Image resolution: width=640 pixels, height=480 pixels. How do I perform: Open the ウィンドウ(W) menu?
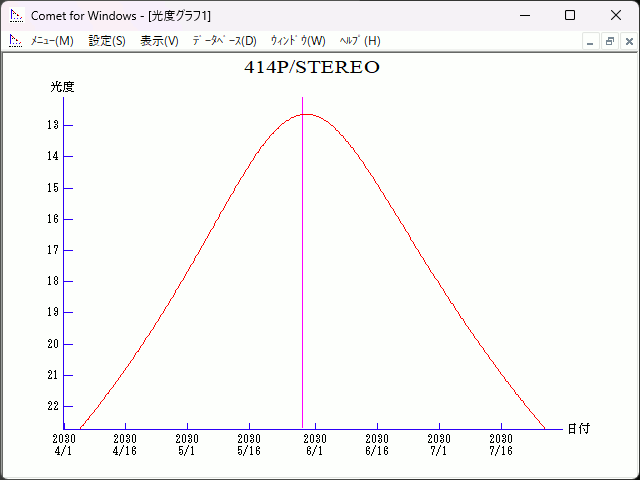point(298,41)
